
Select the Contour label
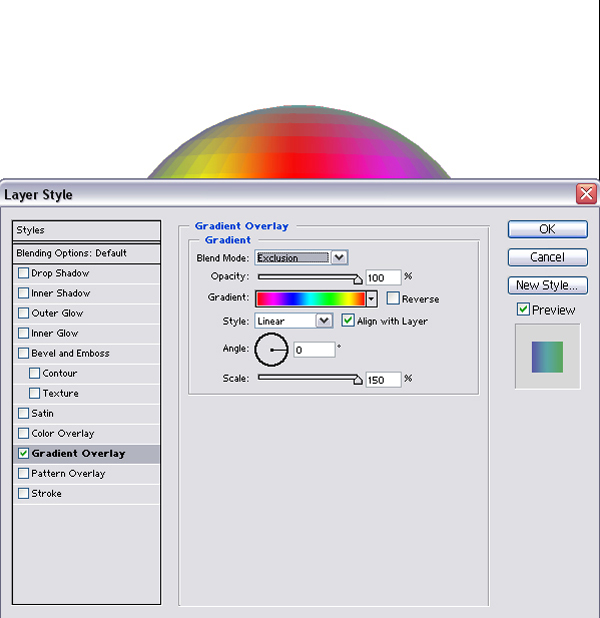tap(60, 373)
